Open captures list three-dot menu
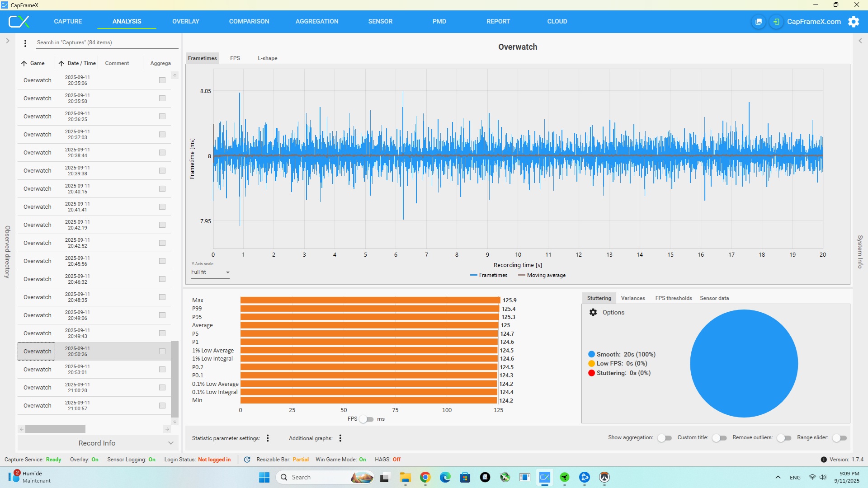868x488 pixels. [x=25, y=43]
